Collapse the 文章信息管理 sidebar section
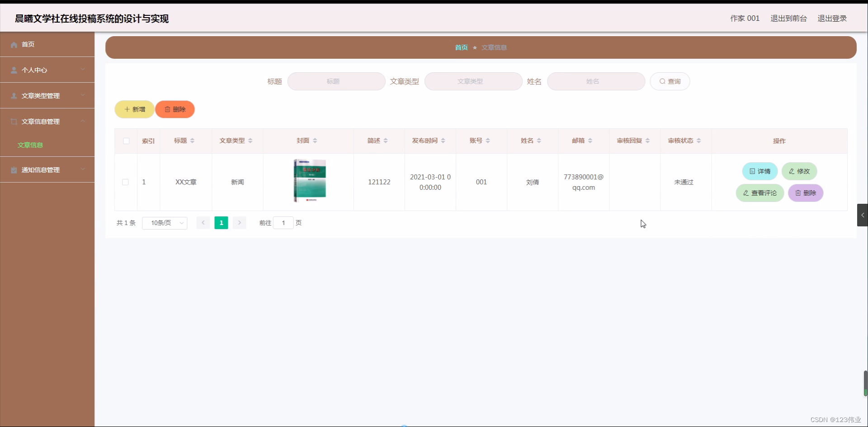 [x=83, y=121]
